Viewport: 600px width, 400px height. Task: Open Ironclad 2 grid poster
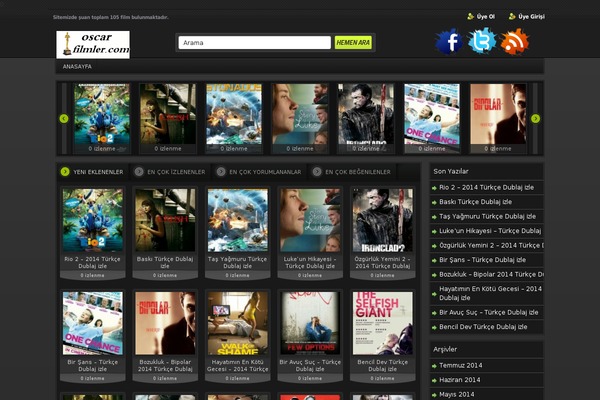(x=383, y=220)
